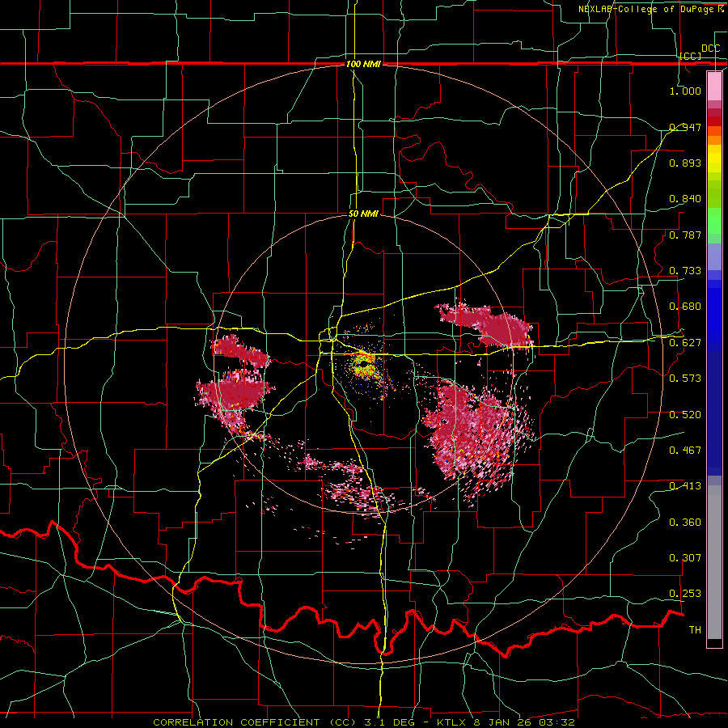Click the 0.733 scale value
Screen dimensions: 728x728
pyautogui.click(x=685, y=271)
